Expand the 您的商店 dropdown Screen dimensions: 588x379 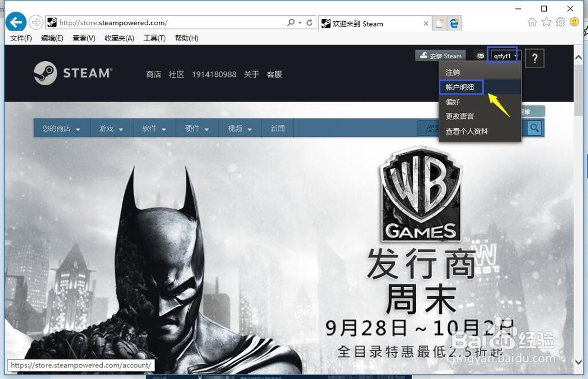tap(62, 128)
